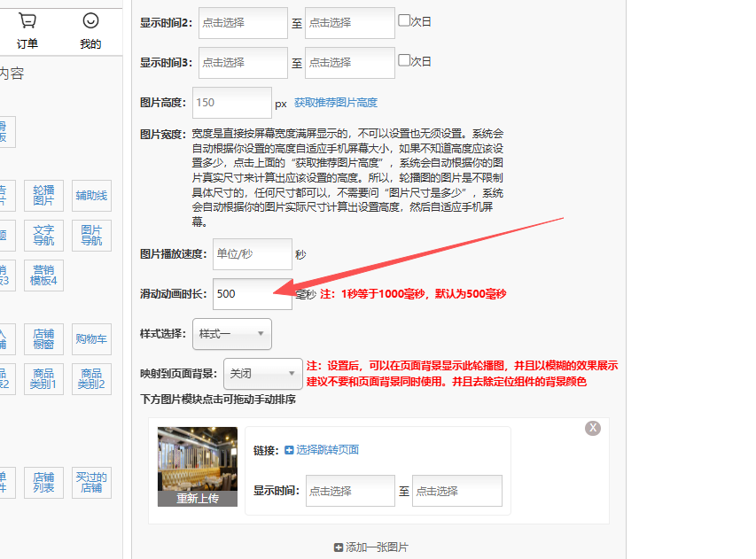The height and width of the screenshot is (559, 756).
Task: Select the 店铺橱窗 shop showcase component
Action: pyautogui.click(x=44, y=338)
